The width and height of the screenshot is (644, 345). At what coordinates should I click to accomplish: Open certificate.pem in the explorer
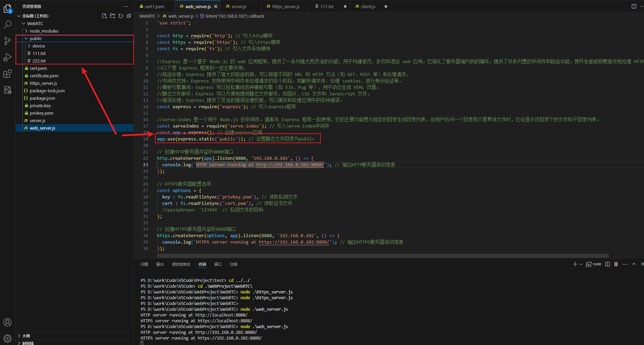(75, 76)
